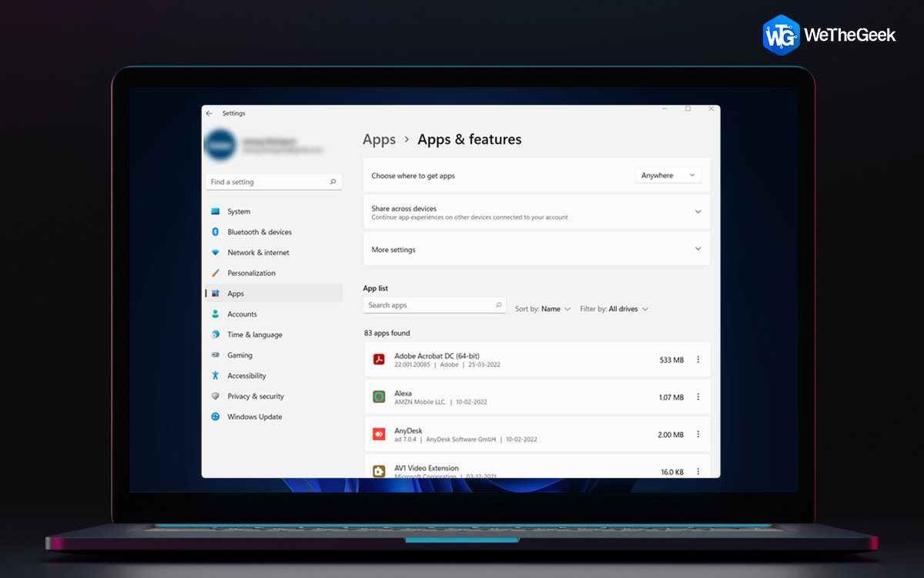This screenshot has height=578, width=924.
Task: Open the System settings icon
Action: [216, 211]
